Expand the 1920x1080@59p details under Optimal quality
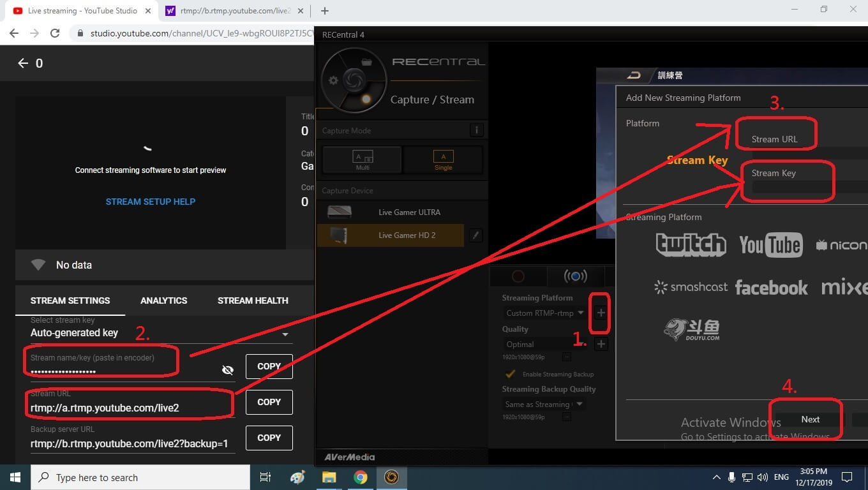868x490 pixels. [567, 357]
